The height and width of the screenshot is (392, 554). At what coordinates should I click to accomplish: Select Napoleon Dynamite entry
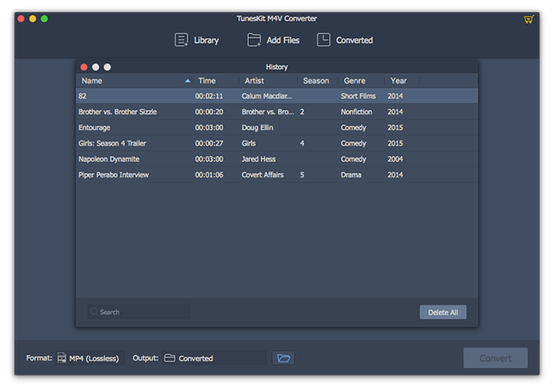coord(277,159)
